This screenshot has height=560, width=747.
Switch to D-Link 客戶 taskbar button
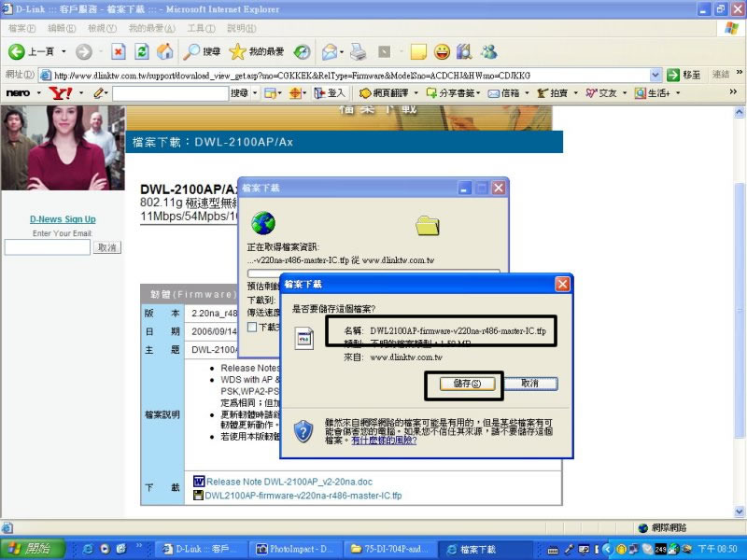click(x=200, y=549)
